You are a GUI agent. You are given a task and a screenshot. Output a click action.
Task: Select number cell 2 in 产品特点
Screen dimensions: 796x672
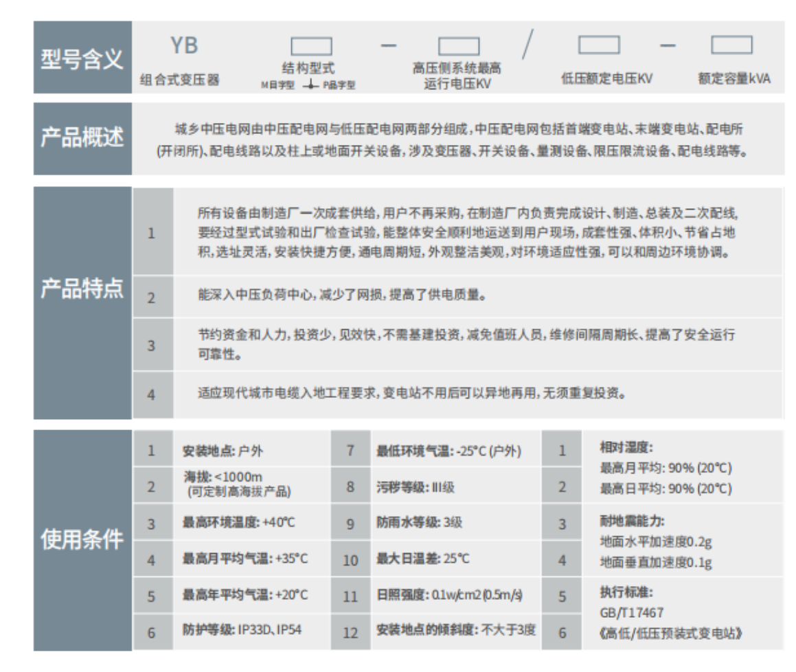tap(151, 298)
